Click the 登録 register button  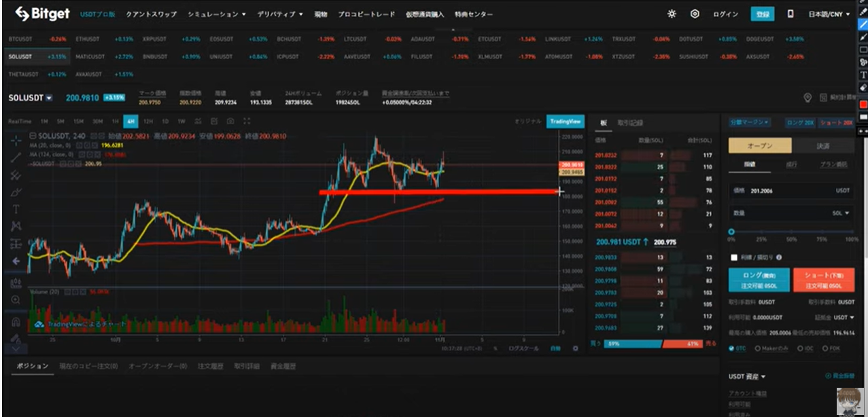763,14
